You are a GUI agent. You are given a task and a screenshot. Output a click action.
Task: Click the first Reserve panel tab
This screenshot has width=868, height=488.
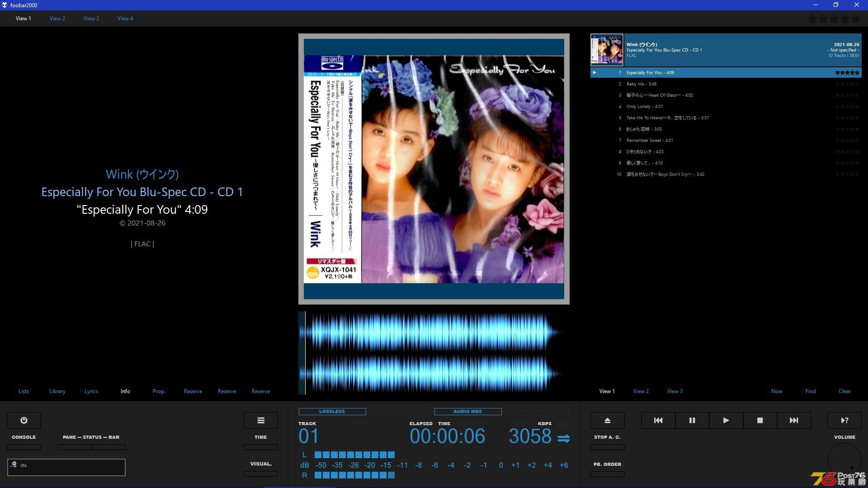point(193,391)
